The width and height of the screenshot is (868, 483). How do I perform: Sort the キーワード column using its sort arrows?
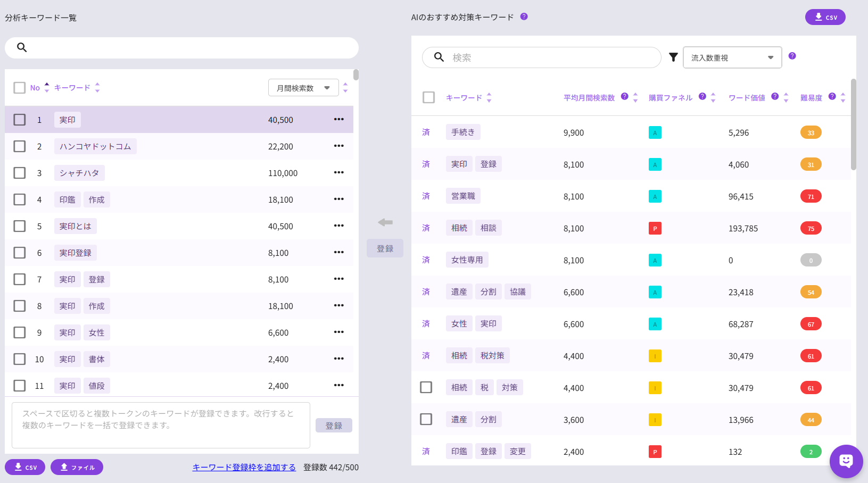489,97
